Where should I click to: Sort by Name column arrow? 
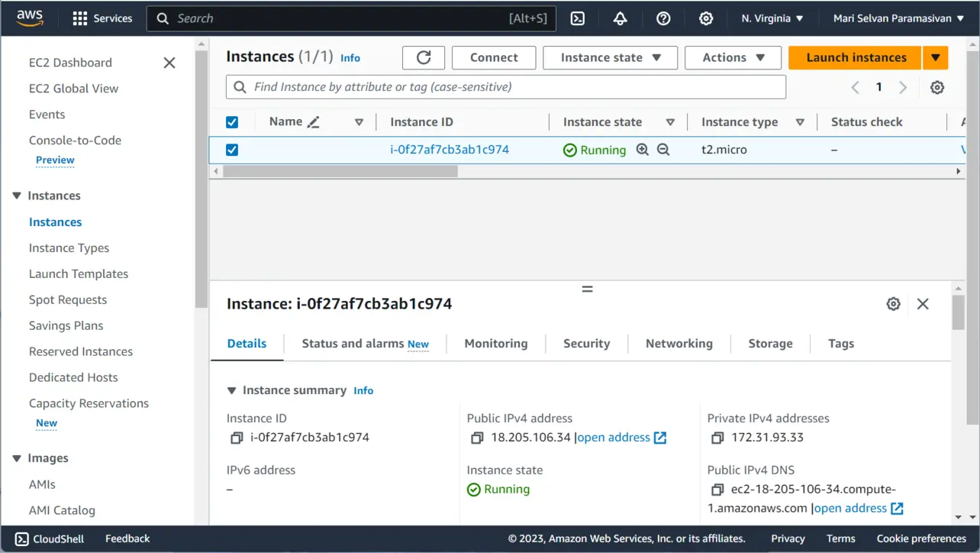tap(359, 122)
